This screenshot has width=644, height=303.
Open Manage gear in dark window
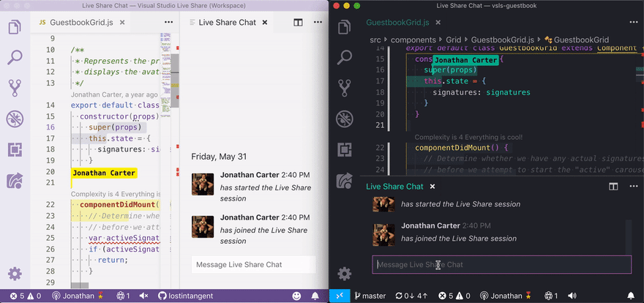click(345, 274)
